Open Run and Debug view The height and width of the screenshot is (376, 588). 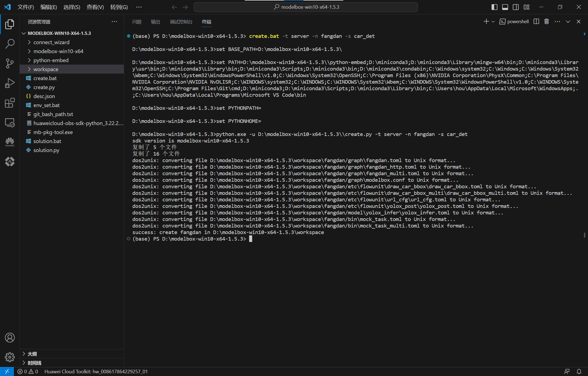(x=10, y=83)
